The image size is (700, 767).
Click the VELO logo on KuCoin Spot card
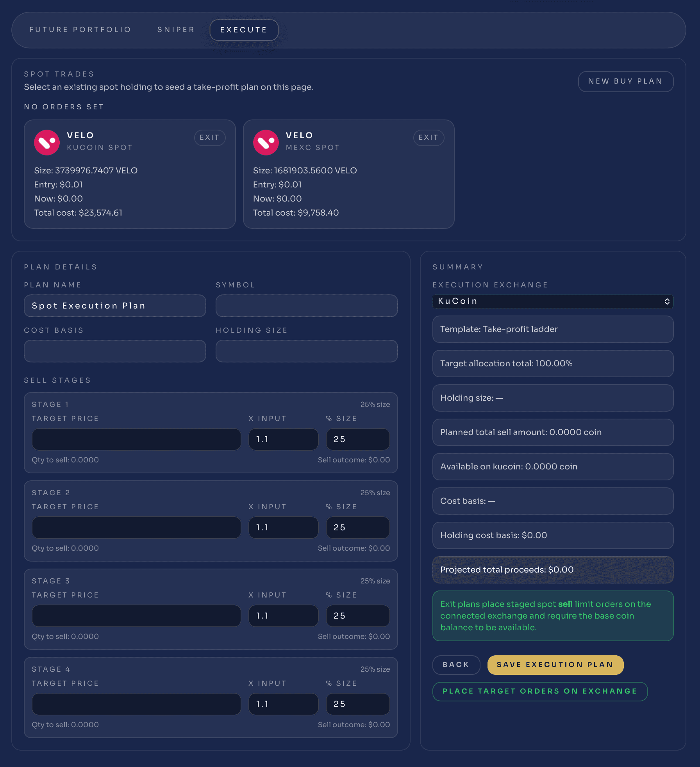[x=47, y=143]
